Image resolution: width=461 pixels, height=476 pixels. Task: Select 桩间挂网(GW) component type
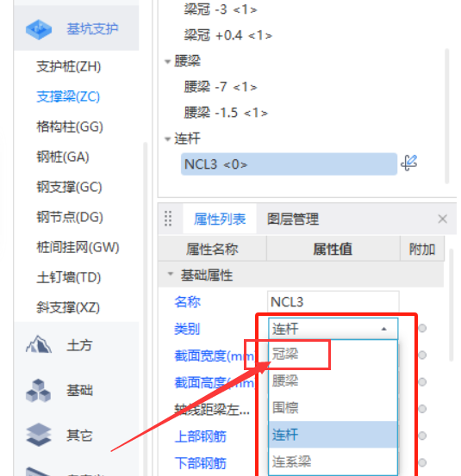coord(78,247)
